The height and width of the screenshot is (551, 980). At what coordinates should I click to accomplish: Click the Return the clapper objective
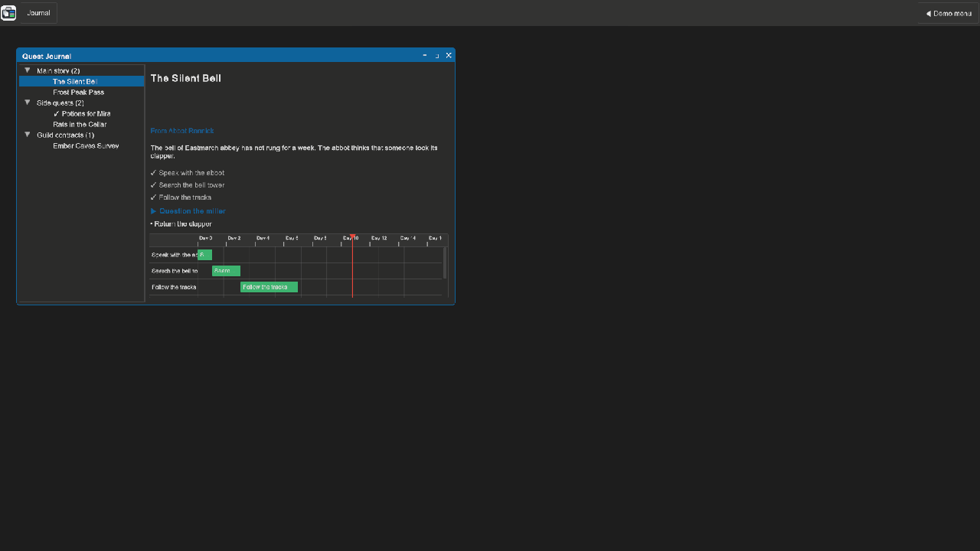(181, 224)
